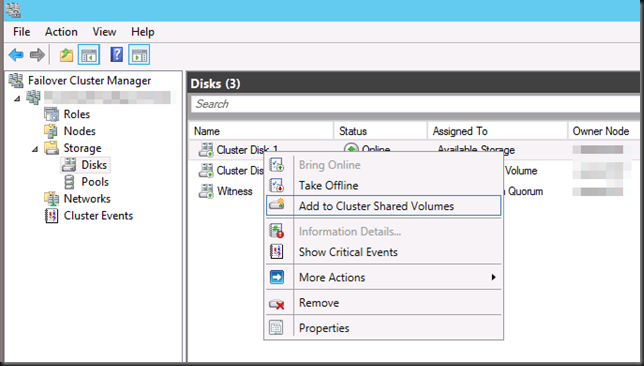The width and height of the screenshot is (644, 366).
Task: Click the Storage folder icon in tree
Action: (x=52, y=148)
